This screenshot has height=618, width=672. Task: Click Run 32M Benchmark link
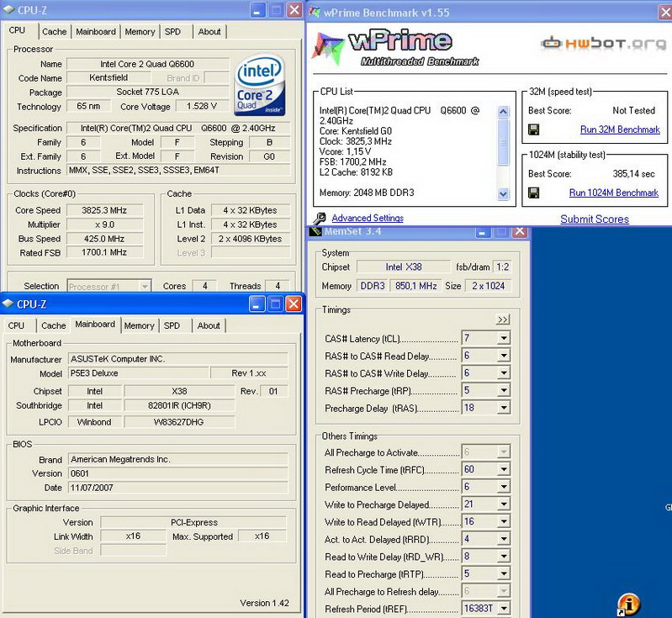620,129
